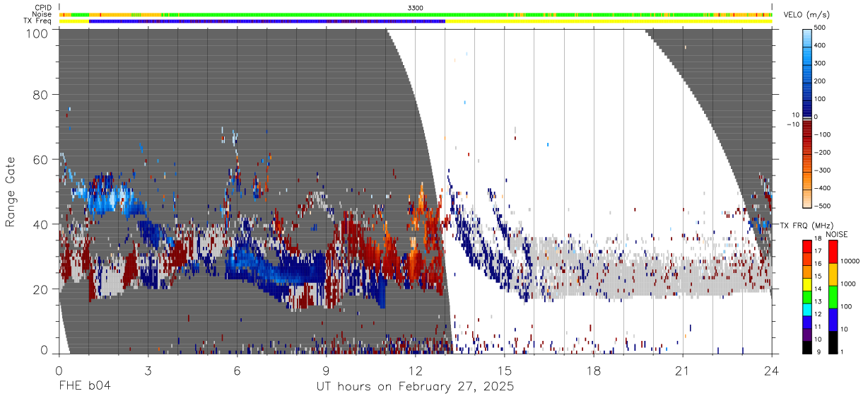Click the x-axis hour tick "9"
The width and height of the screenshot is (868, 401).
pos(326,371)
